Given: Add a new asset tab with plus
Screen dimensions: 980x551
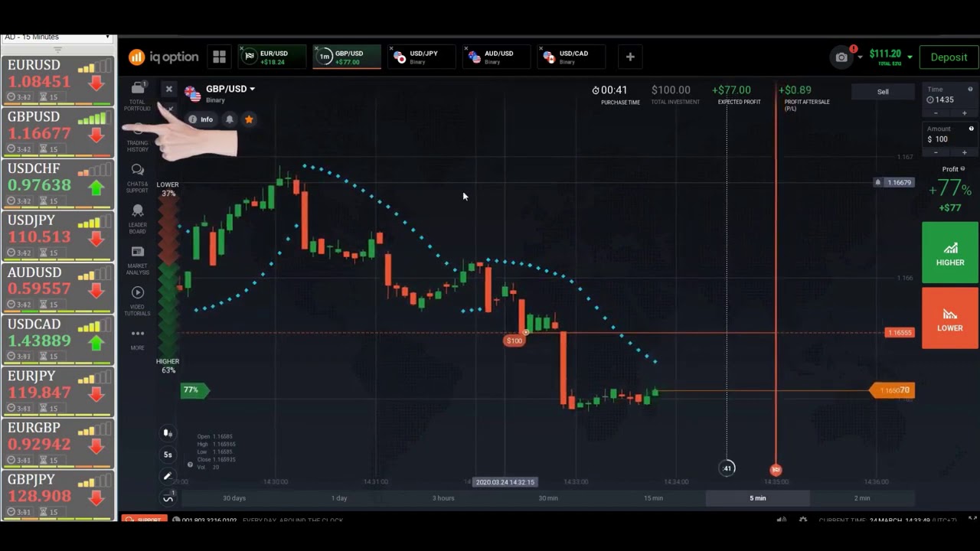Looking at the screenshot, I should point(630,57).
